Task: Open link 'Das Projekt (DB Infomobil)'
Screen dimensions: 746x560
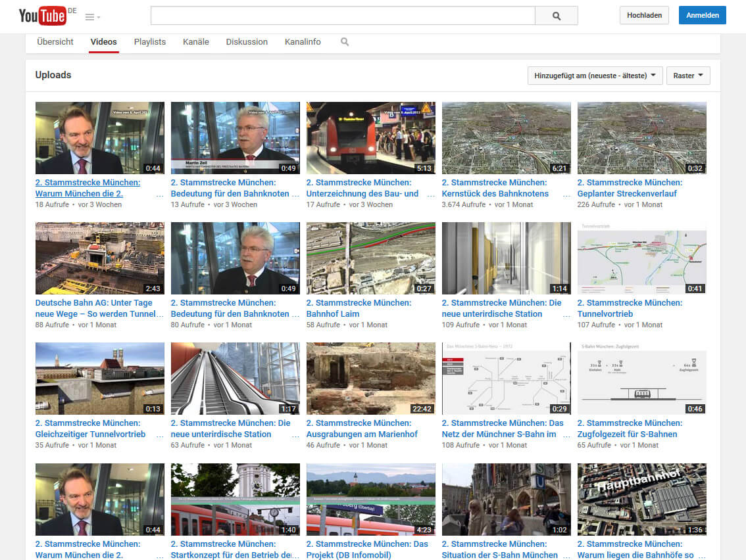Action: (367, 549)
